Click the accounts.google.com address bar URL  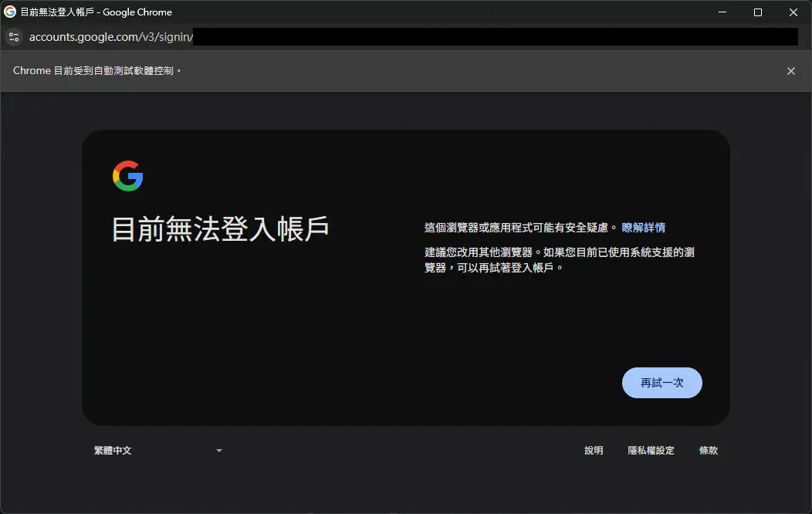coord(111,37)
